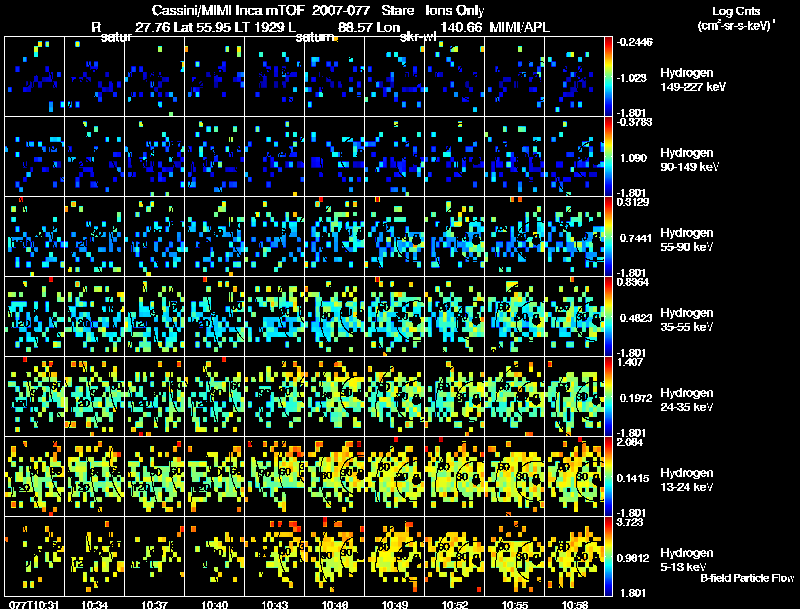Open the 10:40 panel in 24-35 keV row

pyautogui.click(x=215, y=397)
